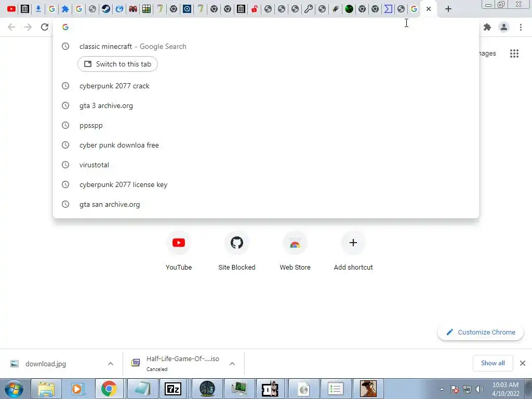Select 'cyberpunk 2077 license key' suggestion
The width and height of the screenshot is (532, 399).
266,184
